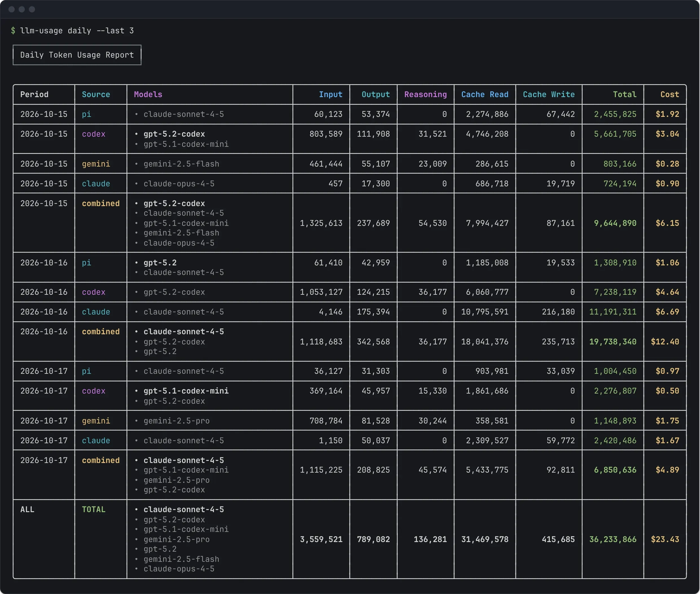Click the cost value '$6.15'
Screen dimensions: 700x594
pos(667,223)
